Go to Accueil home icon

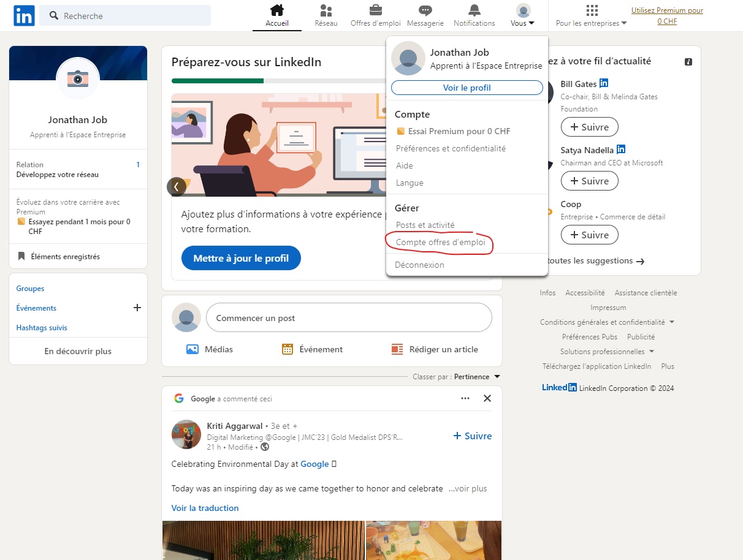pos(277,10)
